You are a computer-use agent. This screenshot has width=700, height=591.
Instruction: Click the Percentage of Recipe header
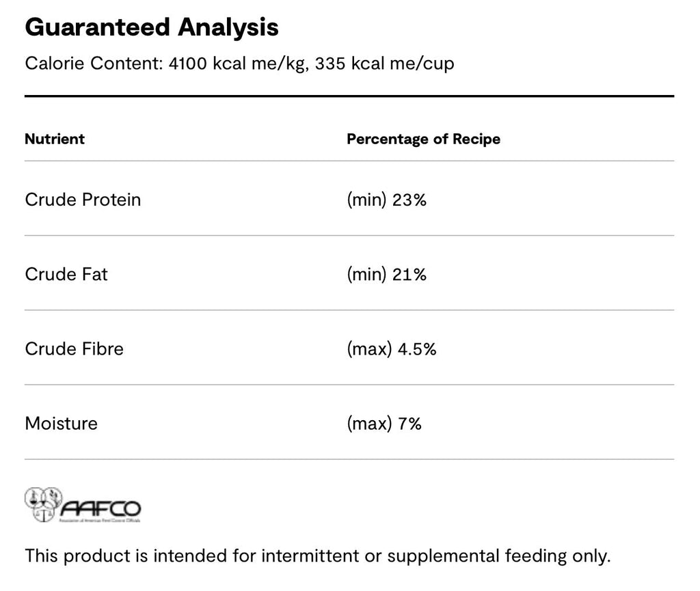pos(423,139)
